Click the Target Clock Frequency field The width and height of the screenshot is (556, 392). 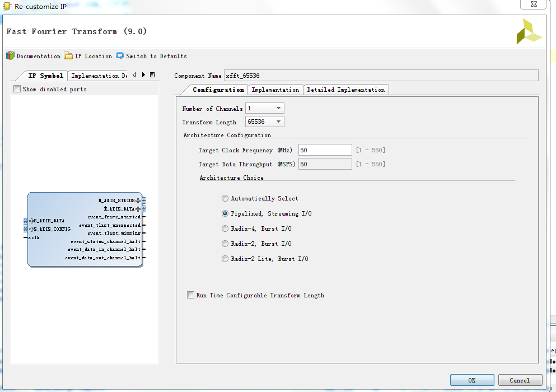pyautogui.click(x=325, y=150)
